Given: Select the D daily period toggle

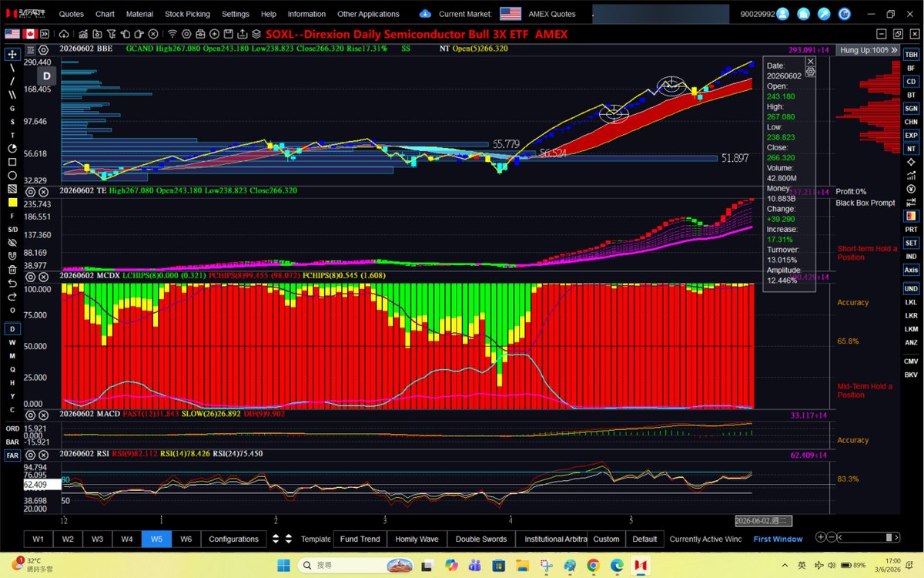Looking at the screenshot, I should click(12, 329).
